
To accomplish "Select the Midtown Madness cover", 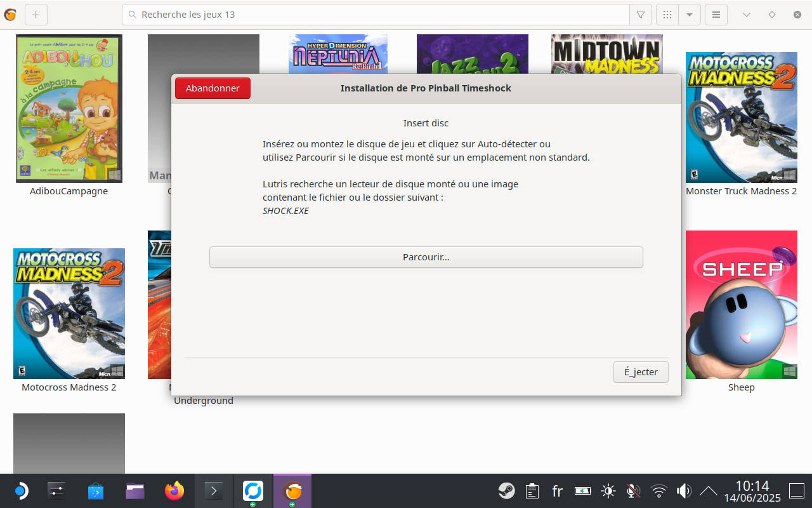I will pyautogui.click(x=607, y=53).
